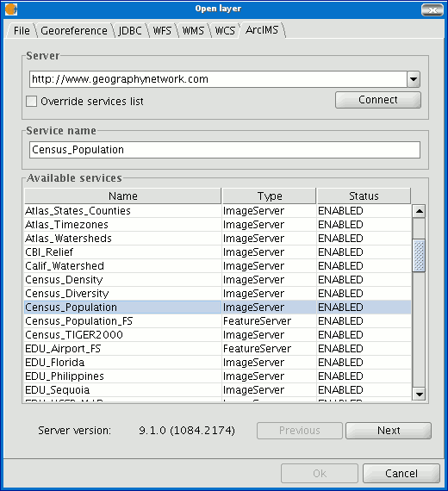Select the WFS tab
Image resolution: width=448 pixels, height=491 pixels.
point(162,31)
